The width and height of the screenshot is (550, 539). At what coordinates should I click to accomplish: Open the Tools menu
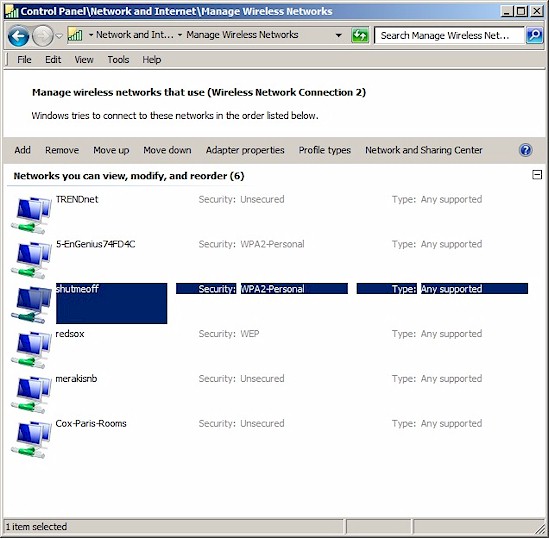[118, 60]
